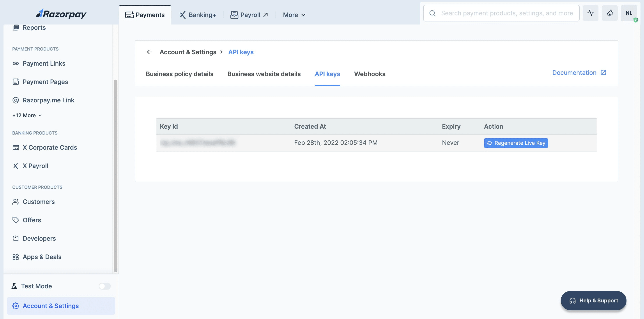Switch to the Webhooks tab

(x=370, y=74)
